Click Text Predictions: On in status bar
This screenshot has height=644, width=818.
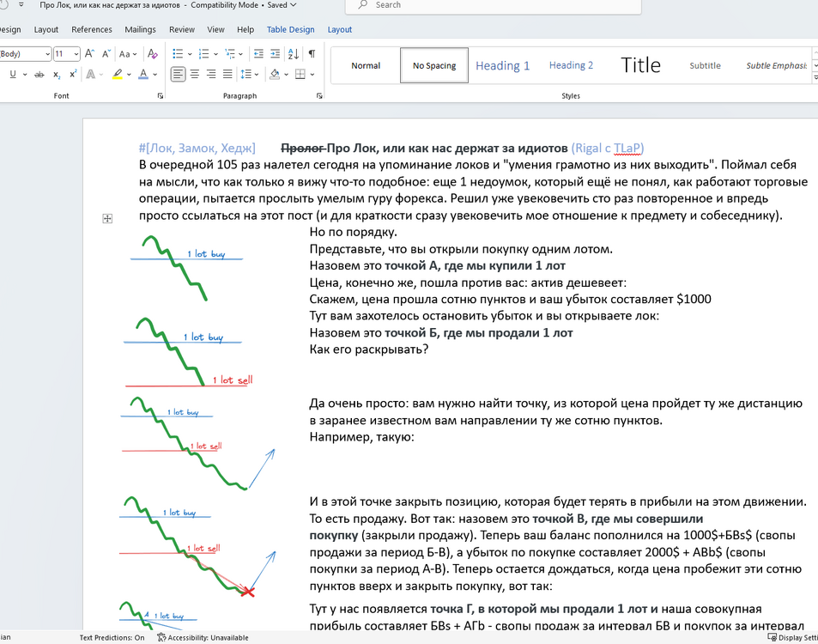pos(112,637)
